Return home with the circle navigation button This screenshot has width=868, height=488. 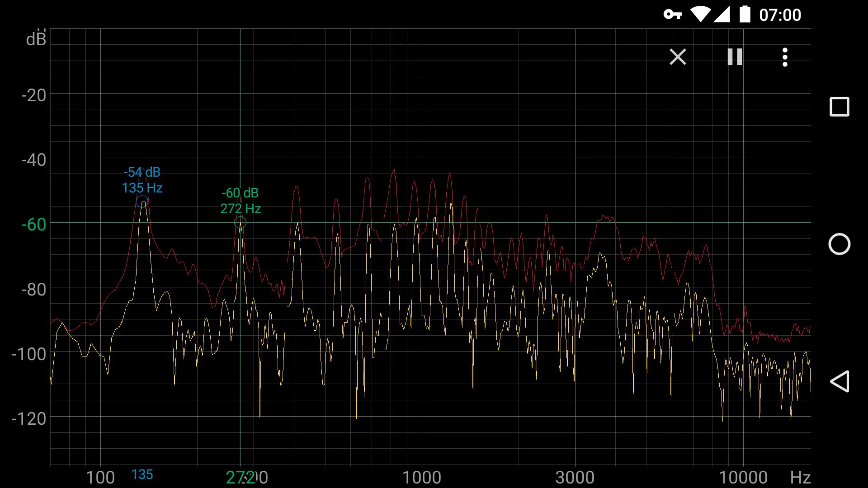point(840,244)
